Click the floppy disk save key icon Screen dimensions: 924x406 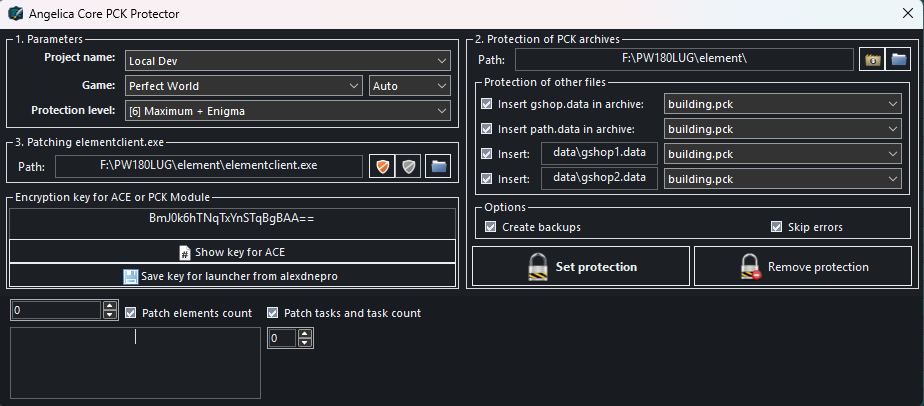pos(131,276)
